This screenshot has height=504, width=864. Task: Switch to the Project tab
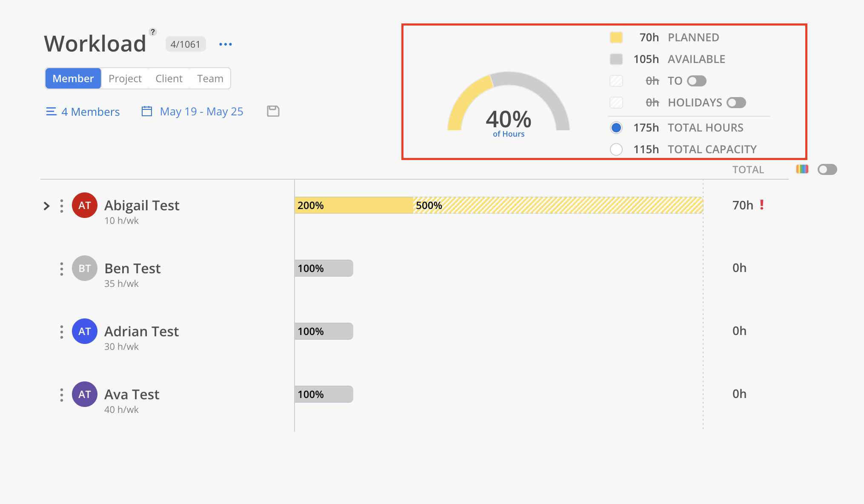click(124, 78)
